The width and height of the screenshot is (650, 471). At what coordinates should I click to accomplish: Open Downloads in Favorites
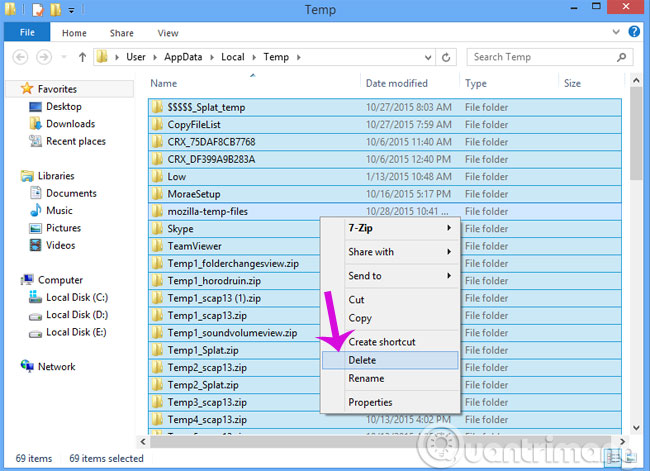click(70, 124)
